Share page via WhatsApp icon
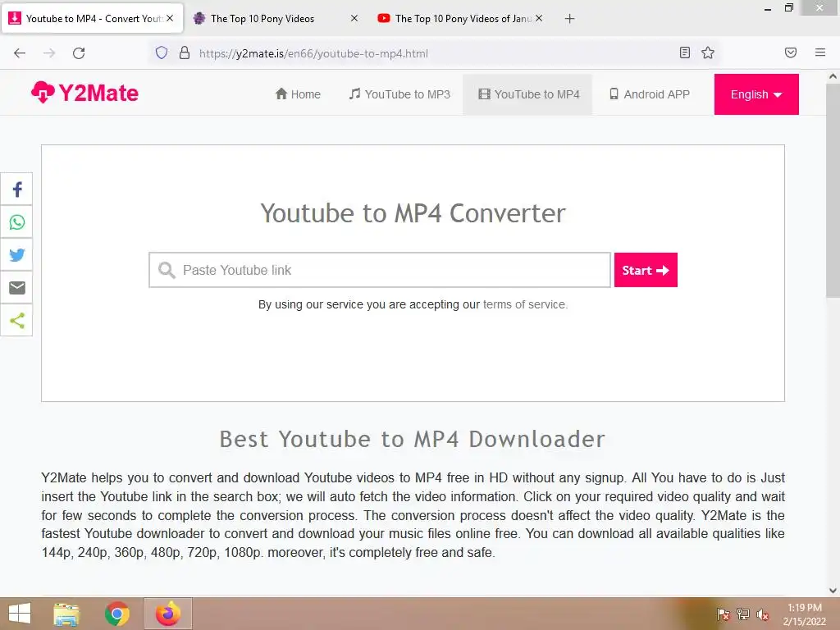Image resolution: width=840 pixels, height=630 pixels. click(16, 221)
